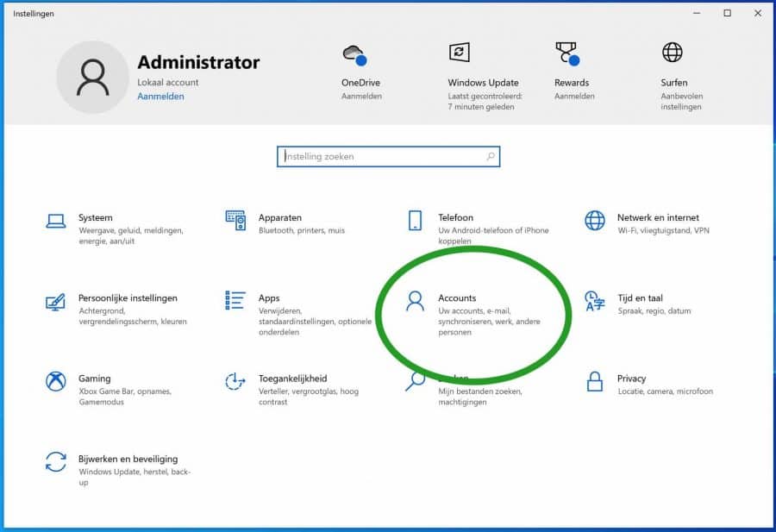Click the Bijwerken en beveiliging title
The width and height of the screenshot is (776, 532).
pyautogui.click(x=128, y=460)
